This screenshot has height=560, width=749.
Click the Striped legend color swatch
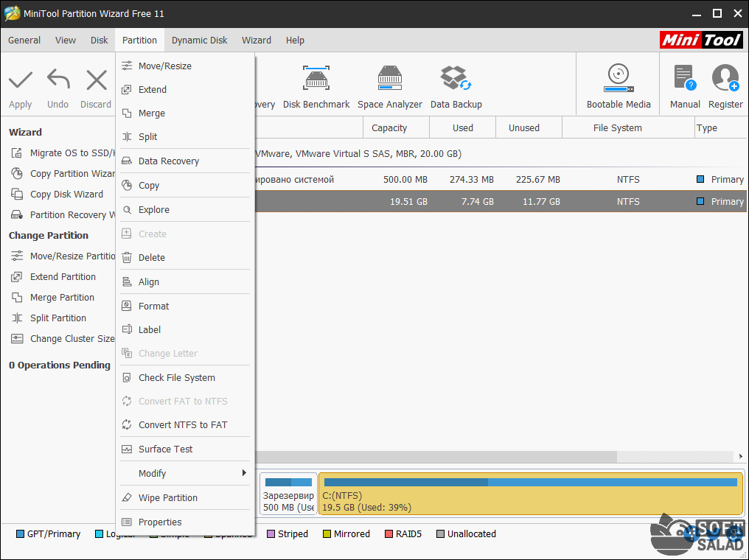271,534
